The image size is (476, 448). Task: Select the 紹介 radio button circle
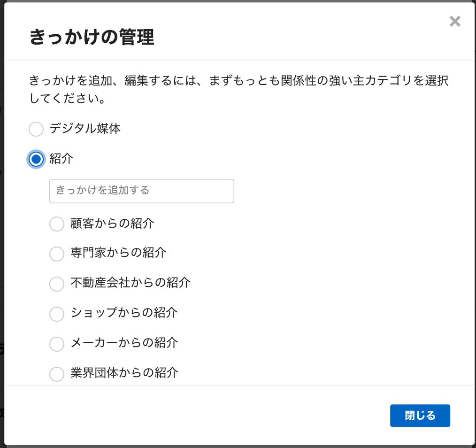36,159
